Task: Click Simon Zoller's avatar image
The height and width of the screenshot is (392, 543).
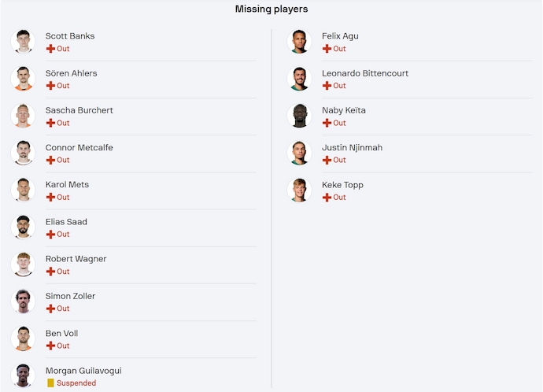Action: point(23,301)
